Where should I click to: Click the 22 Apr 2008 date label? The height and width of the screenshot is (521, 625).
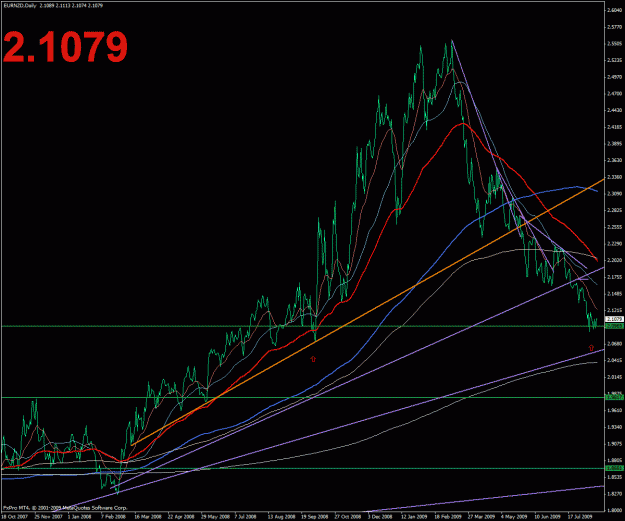(181, 517)
